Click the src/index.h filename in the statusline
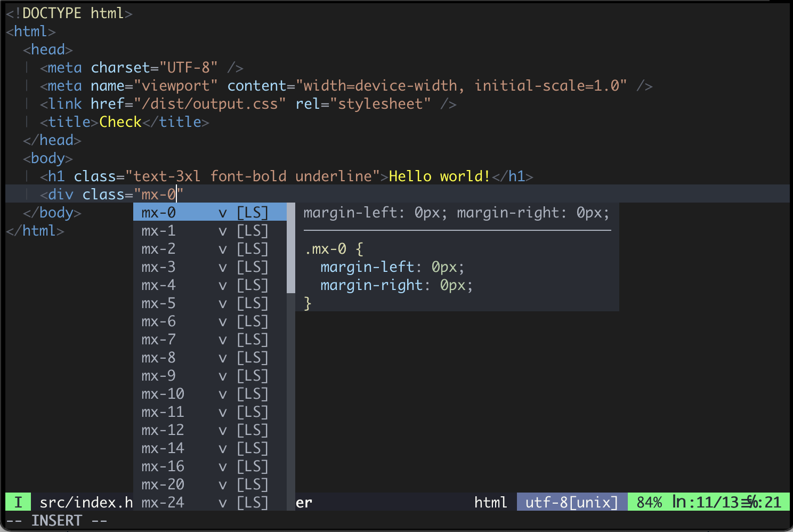Screen dimensions: 793x532 point(86,502)
